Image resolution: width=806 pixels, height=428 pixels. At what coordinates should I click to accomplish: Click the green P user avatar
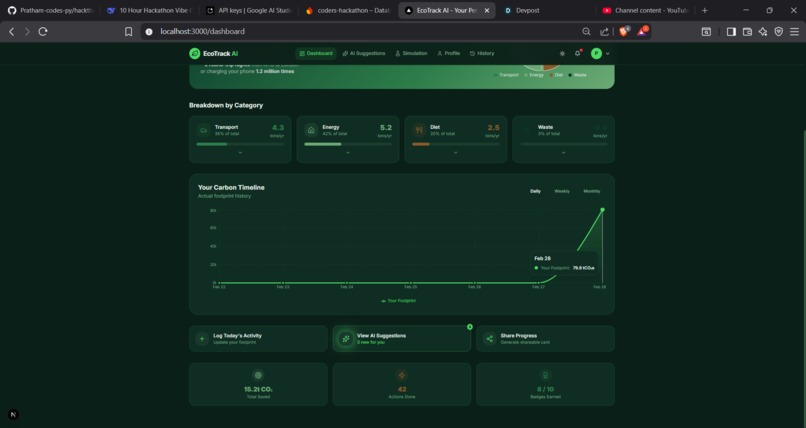tap(596, 53)
